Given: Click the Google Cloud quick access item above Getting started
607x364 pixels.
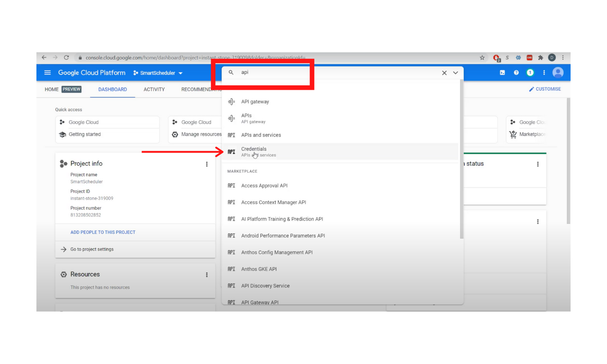Looking at the screenshot, I should click(x=107, y=122).
